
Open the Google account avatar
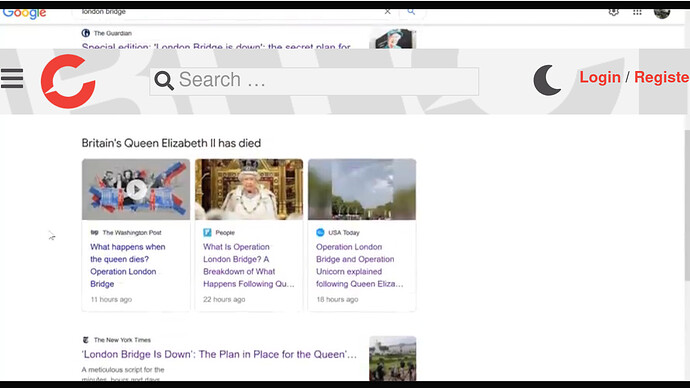coord(662,13)
